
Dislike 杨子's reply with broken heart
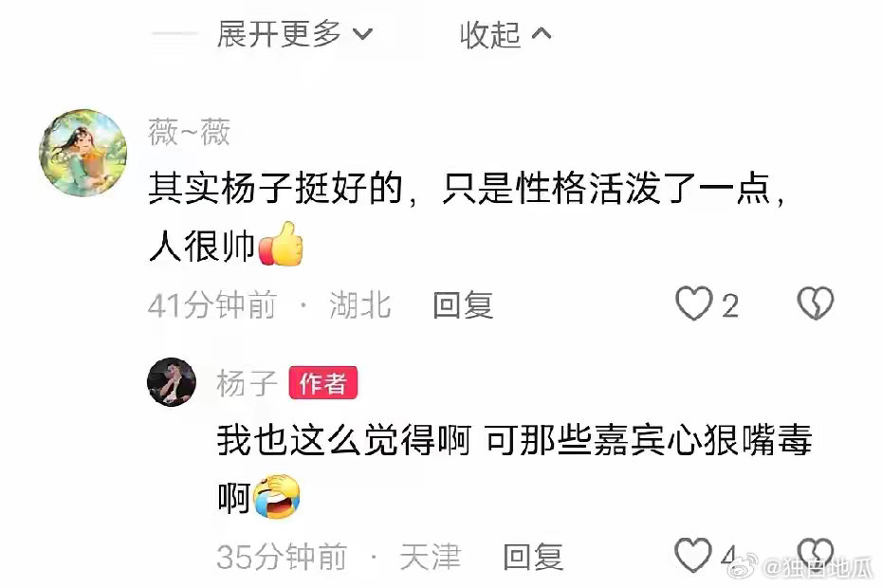815,554
